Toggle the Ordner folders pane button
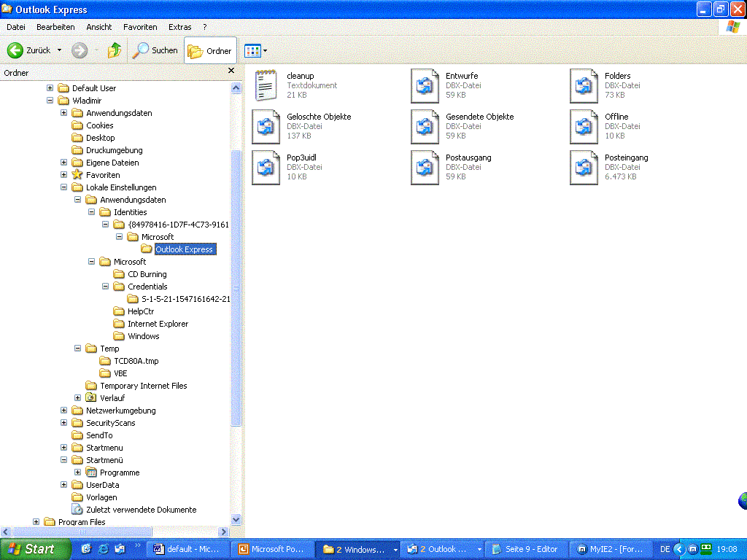 [210, 50]
